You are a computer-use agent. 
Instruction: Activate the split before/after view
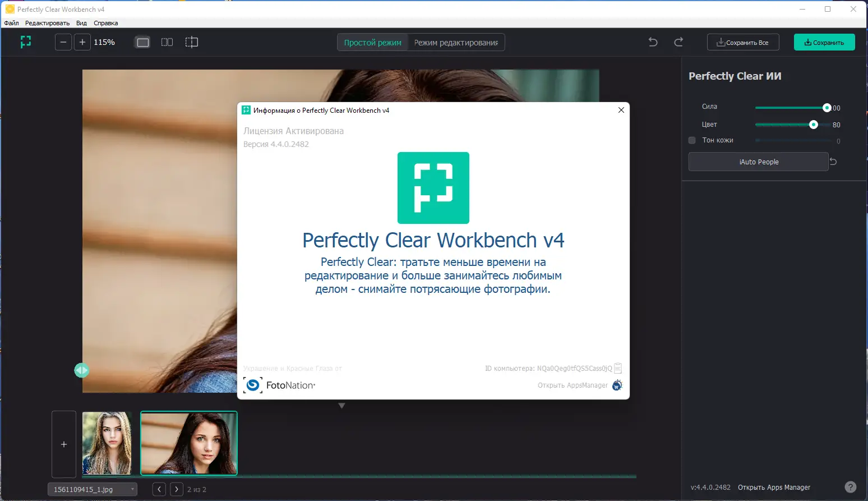pyautogui.click(x=192, y=42)
